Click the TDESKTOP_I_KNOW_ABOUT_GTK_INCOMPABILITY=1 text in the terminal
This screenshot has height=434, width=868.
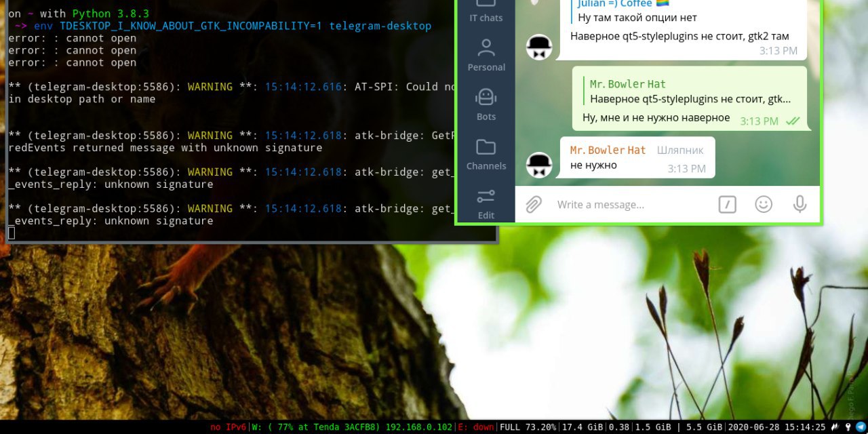(191, 26)
